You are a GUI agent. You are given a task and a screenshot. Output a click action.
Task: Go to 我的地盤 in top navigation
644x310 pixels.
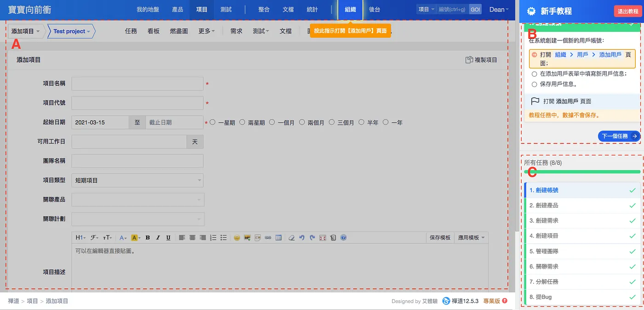[x=148, y=10]
